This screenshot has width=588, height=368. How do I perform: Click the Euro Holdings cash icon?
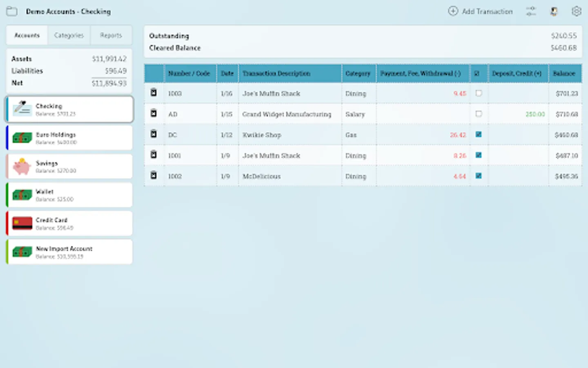click(22, 138)
